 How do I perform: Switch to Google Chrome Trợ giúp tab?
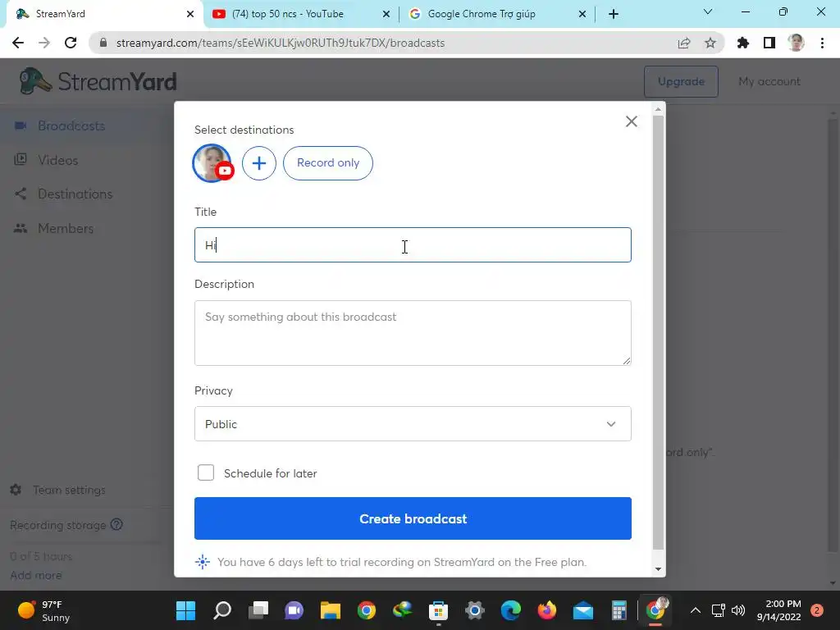pyautogui.click(x=482, y=14)
